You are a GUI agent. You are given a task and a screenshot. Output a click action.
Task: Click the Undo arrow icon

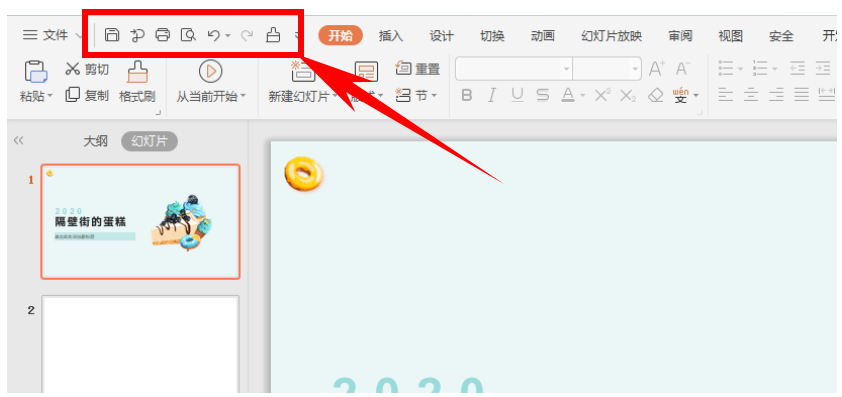click(x=214, y=35)
